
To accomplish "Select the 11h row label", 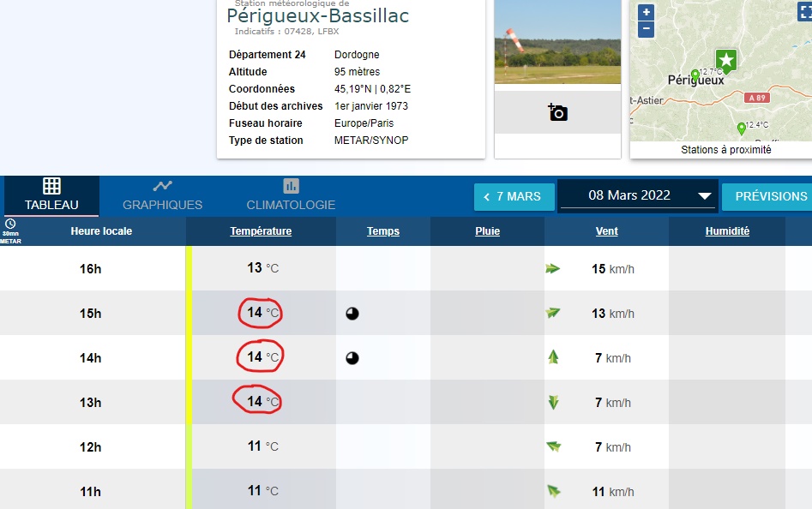I will point(91,491).
